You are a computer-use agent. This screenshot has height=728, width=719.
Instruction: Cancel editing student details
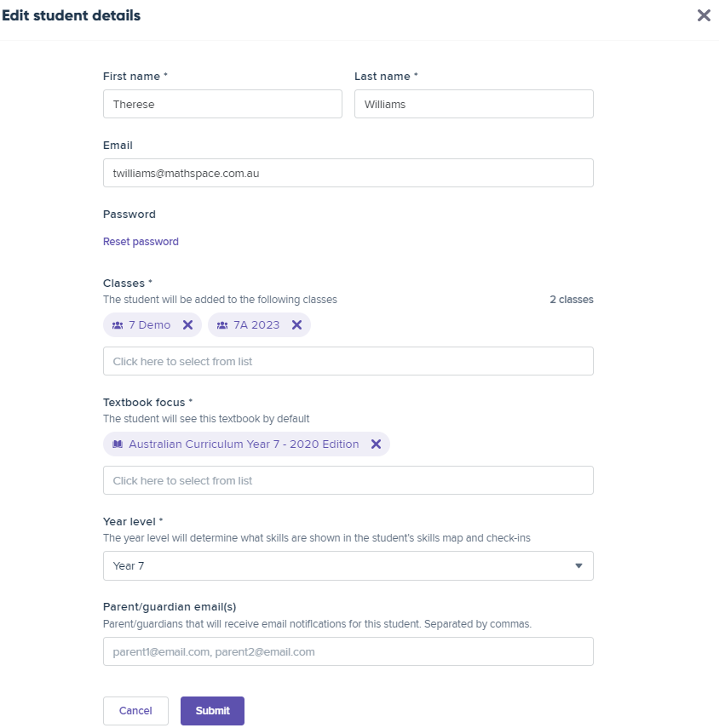135,711
